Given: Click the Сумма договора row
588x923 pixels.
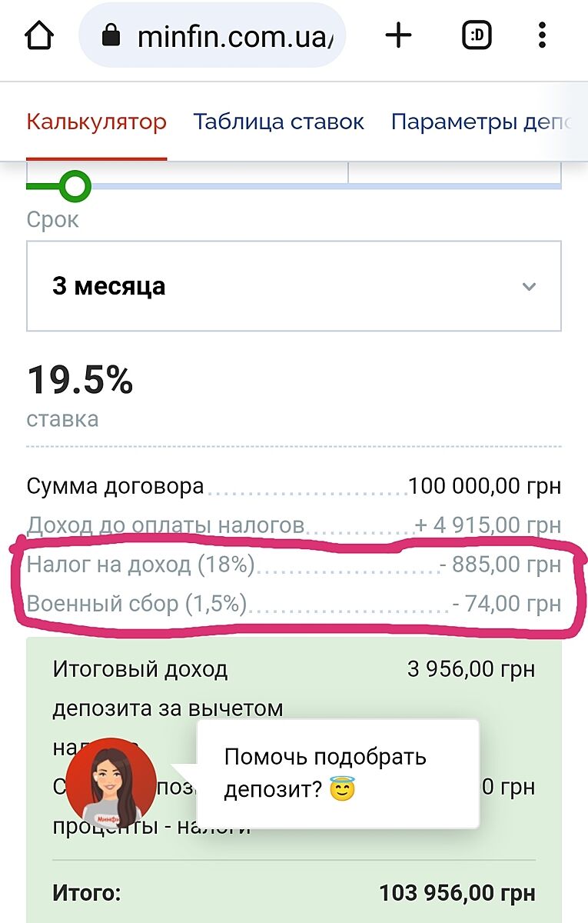Looking at the screenshot, I should [x=294, y=487].
